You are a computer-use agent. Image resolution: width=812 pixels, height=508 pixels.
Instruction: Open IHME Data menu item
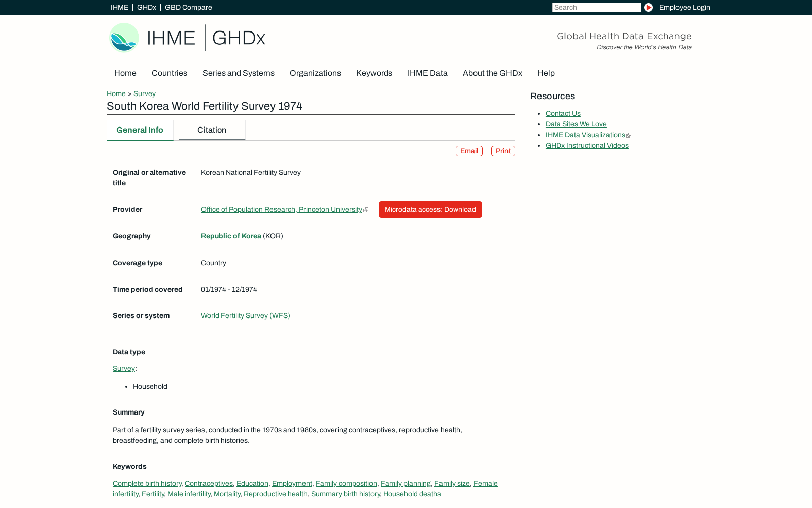pos(427,73)
